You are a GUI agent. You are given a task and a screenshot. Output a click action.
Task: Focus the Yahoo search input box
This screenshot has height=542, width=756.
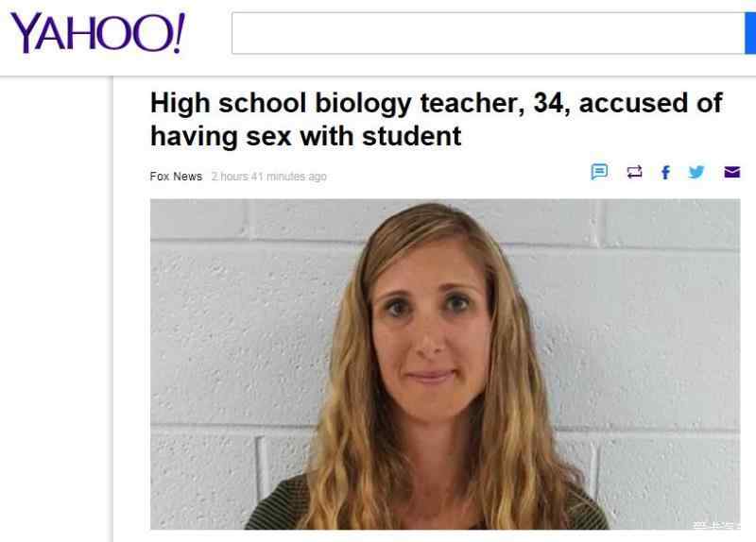point(488,33)
